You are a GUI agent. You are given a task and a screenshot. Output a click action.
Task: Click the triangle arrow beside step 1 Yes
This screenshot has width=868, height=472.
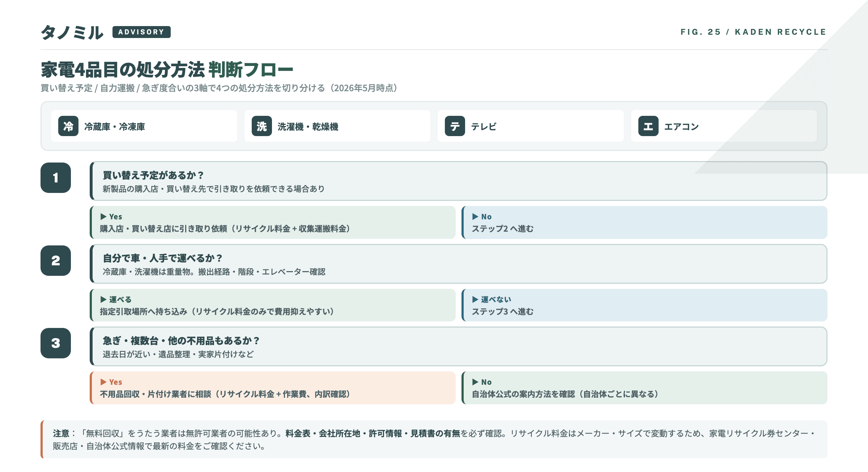tap(103, 216)
